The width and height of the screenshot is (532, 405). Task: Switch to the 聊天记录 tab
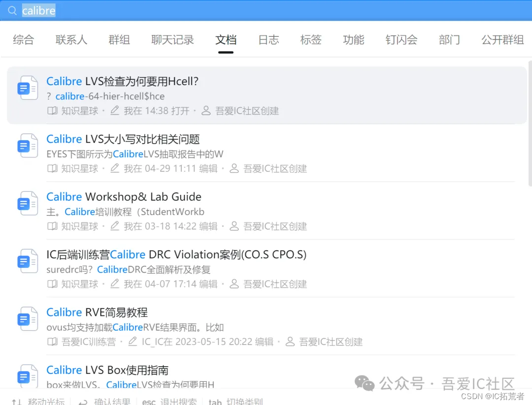(x=173, y=40)
